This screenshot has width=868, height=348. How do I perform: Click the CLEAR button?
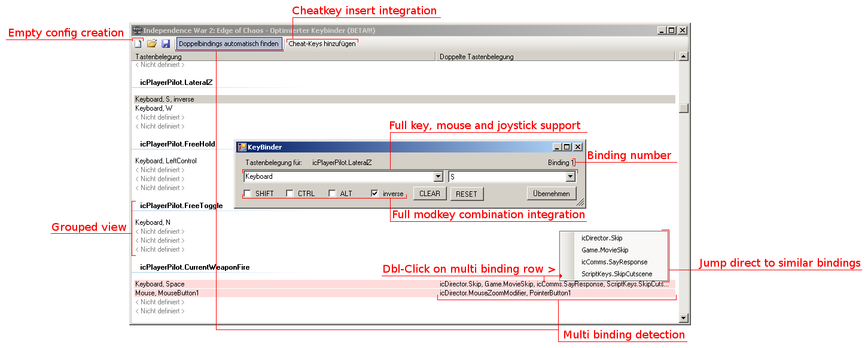430,194
